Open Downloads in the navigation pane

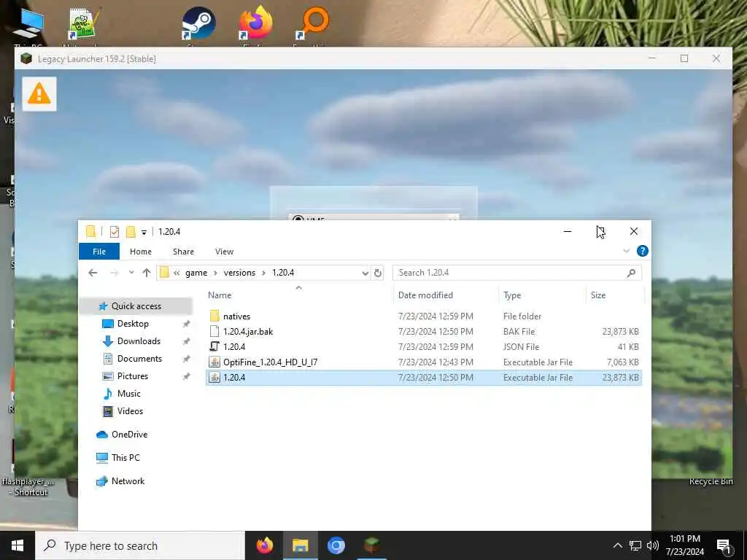(139, 341)
